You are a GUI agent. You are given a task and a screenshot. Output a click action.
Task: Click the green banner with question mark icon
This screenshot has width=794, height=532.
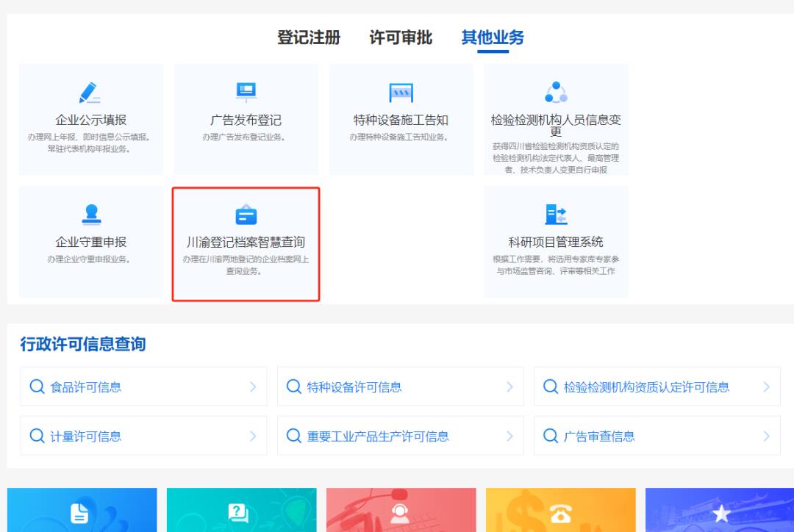click(243, 513)
